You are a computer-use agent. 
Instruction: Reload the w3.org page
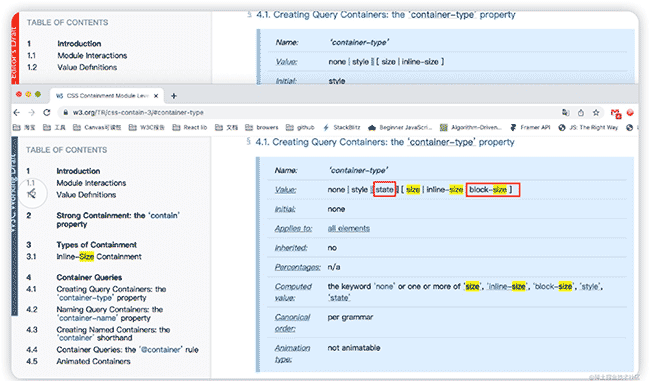pyautogui.click(x=46, y=112)
